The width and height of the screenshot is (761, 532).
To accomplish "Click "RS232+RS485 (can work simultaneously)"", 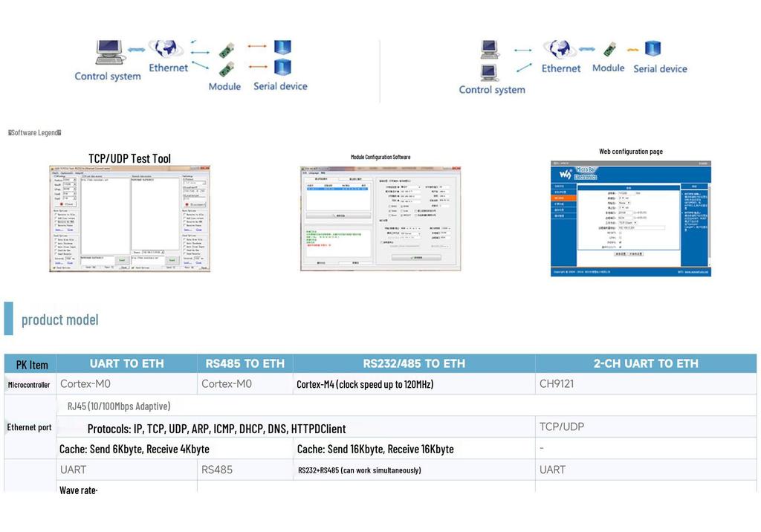I will click(360, 470).
